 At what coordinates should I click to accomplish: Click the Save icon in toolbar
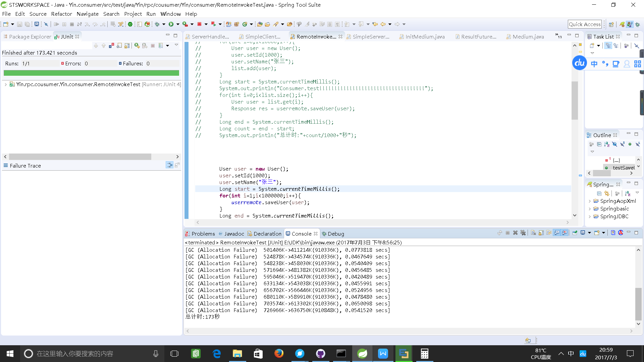pyautogui.click(x=19, y=24)
